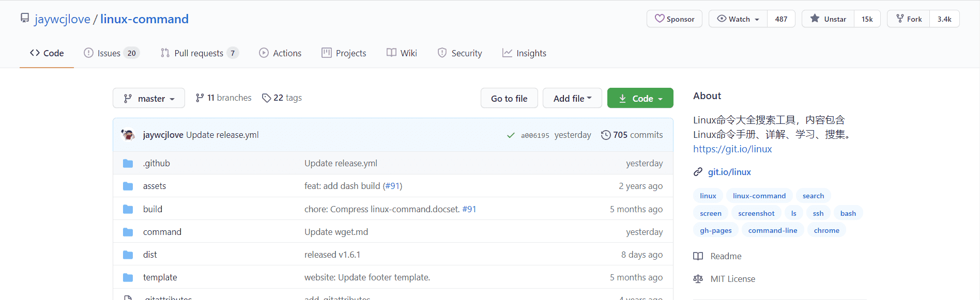Open the template folder
Screen dimensions: 980x300
click(x=160, y=277)
